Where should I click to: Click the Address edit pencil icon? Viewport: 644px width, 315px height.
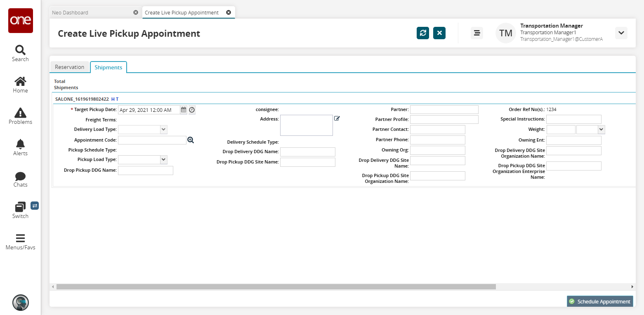pos(337,118)
